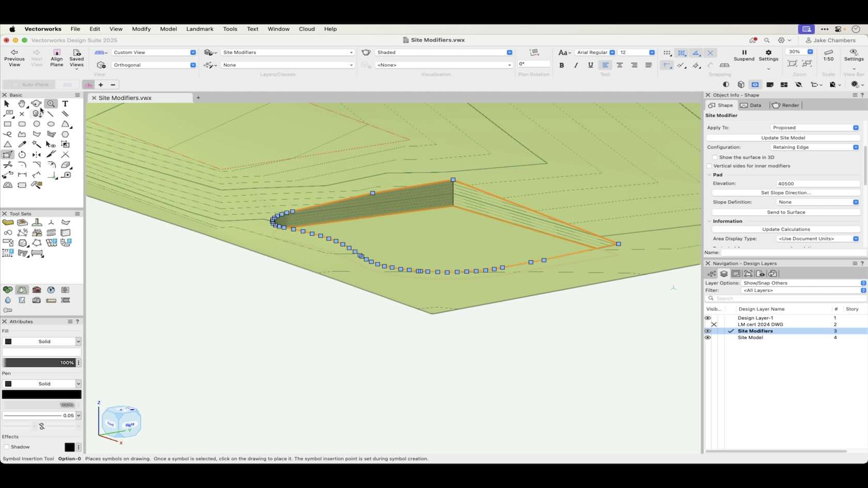
Task: Toggle visibility of the Site Model layer
Action: [x=707, y=337]
